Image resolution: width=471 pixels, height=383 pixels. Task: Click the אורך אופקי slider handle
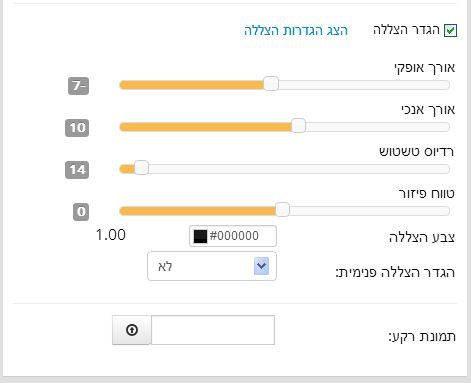[271, 84]
